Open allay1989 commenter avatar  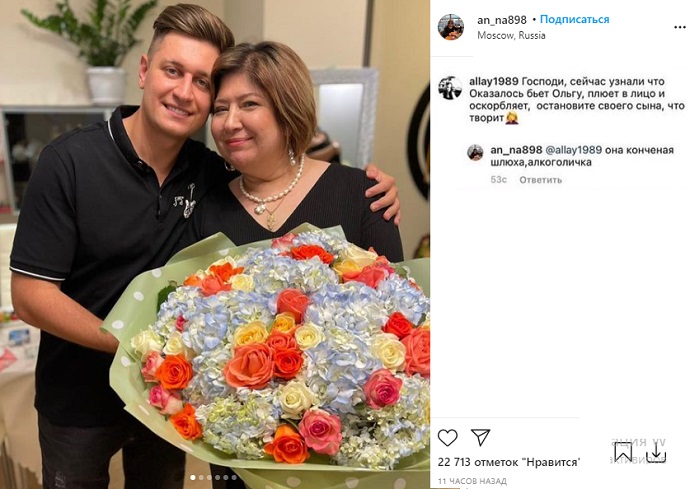(450, 88)
